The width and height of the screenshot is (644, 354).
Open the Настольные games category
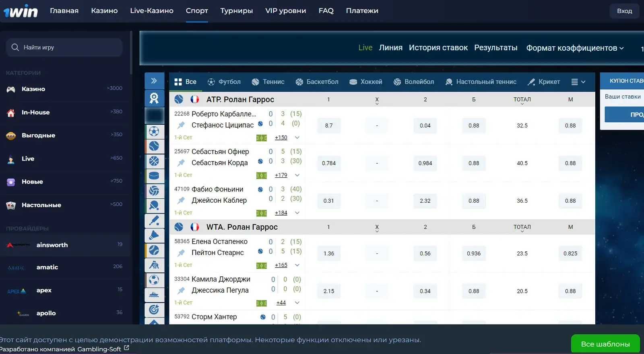pos(65,205)
